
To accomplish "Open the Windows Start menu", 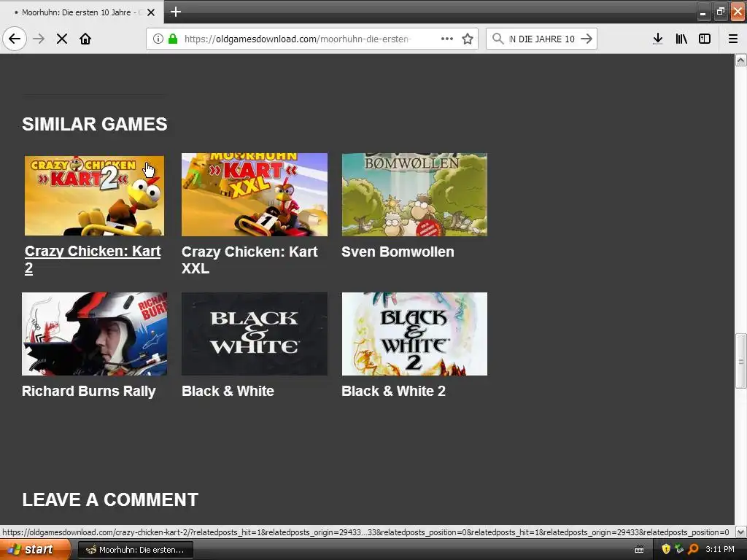I will [35, 550].
